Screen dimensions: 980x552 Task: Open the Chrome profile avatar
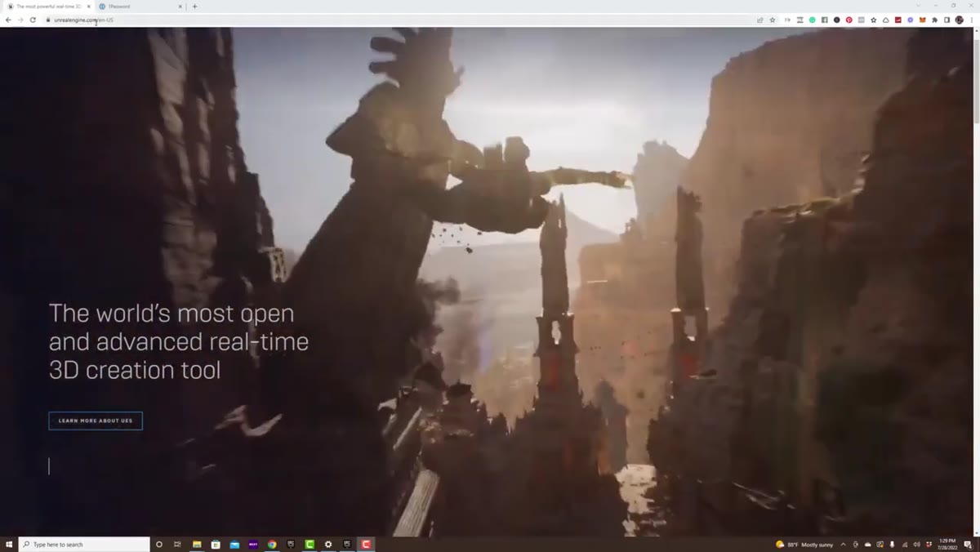point(960,20)
